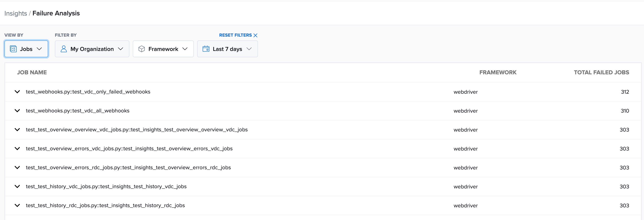Screen dimensions: 644x220
Task: Open the Last 7 days date dropdown
Action: click(249, 49)
